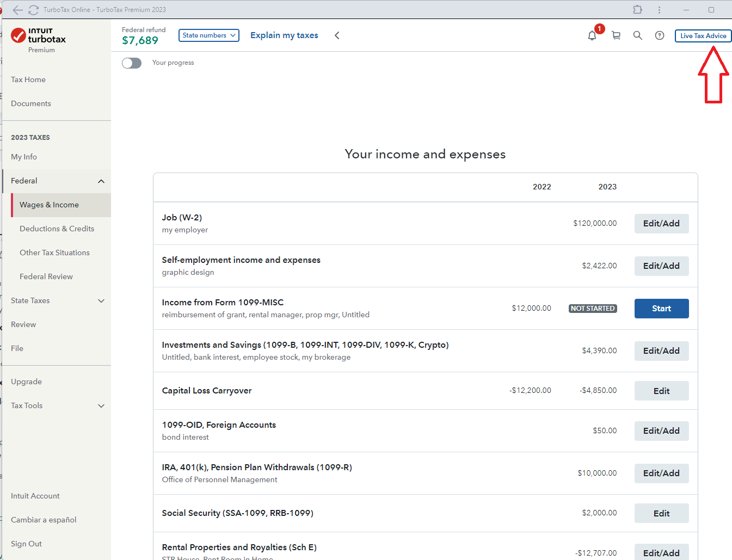Go back with the browser arrow
Screen dimensions: 732x560
tap(18, 10)
